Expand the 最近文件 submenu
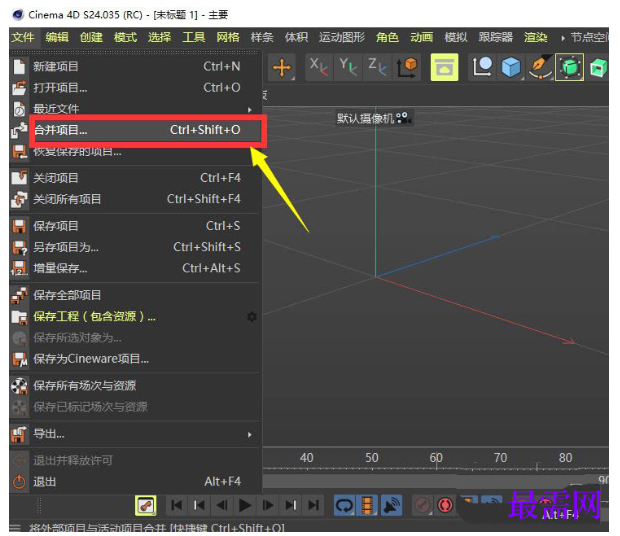The height and width of the screenshot is (536, 620). click(135, 109)
